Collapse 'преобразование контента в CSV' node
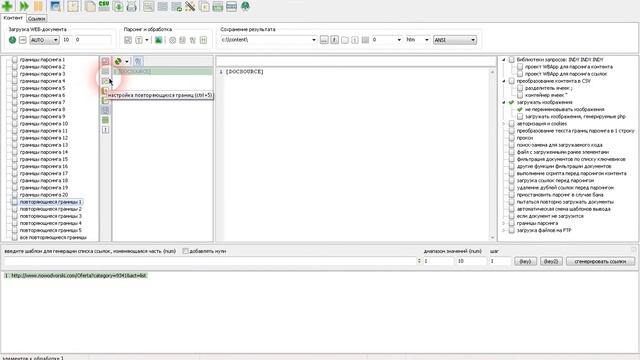 tap(504, 81)
